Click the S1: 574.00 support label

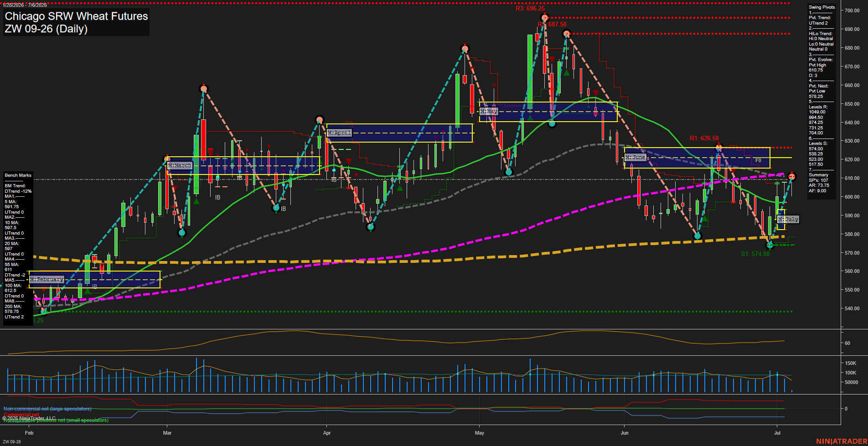[755, 254]
